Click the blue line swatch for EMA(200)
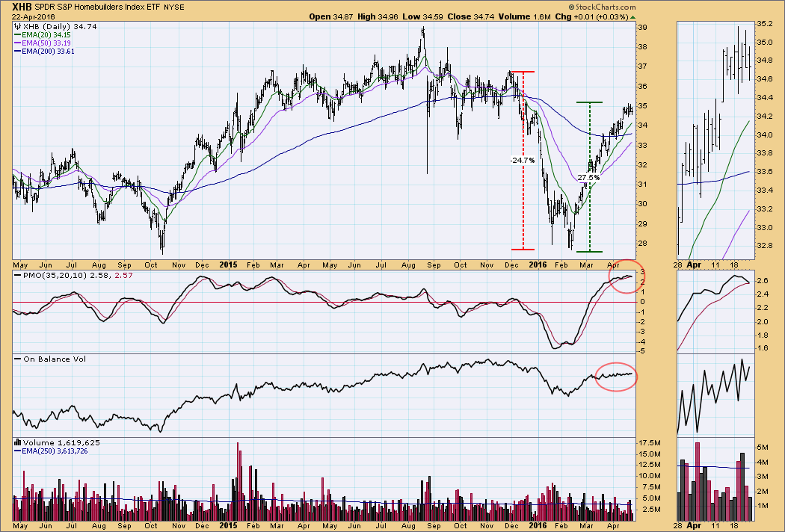The width and height of the screenshot is (785, 532). pyautogui.click(x=17, y=51)
